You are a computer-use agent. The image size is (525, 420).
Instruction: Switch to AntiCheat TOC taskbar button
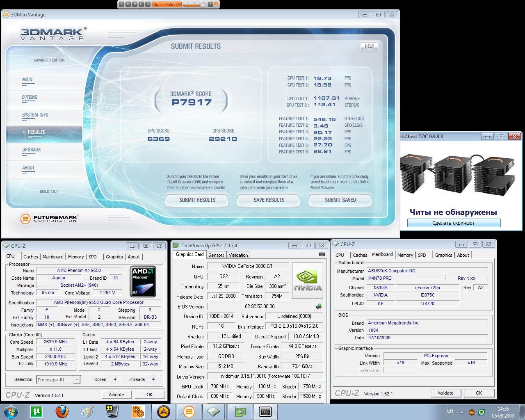(x=265, y=412)
